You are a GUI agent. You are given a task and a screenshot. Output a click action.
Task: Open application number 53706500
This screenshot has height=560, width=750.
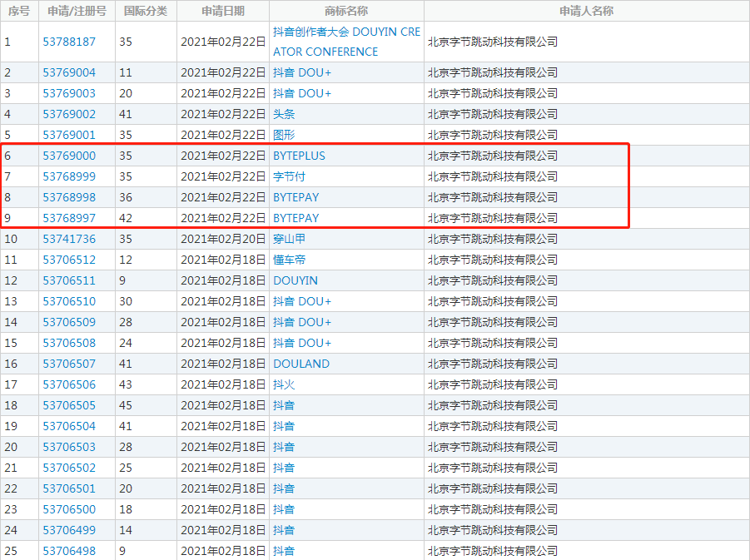pos(69,509)
